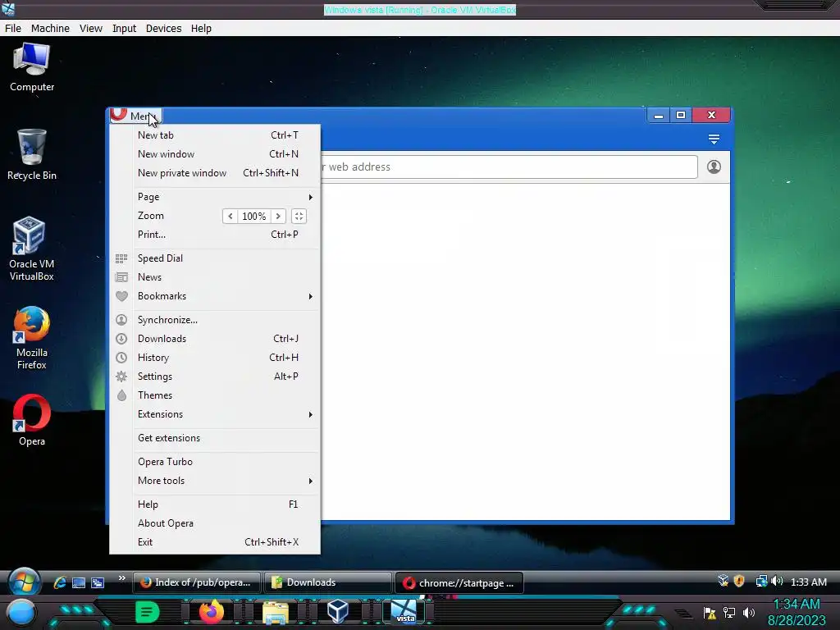Click the Themes droplet icon
The image size is (840, 630).
coord(121,395)
